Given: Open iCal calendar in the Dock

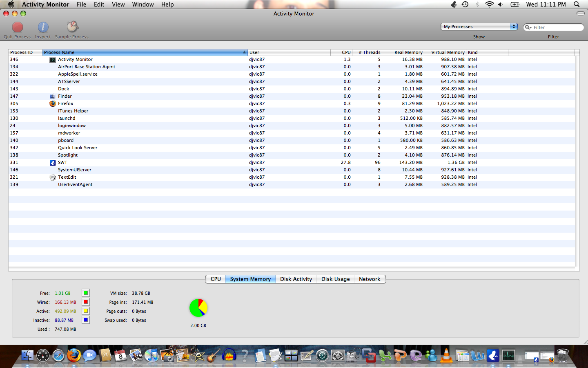Looking at the screenshot, I should pos(120,355).
